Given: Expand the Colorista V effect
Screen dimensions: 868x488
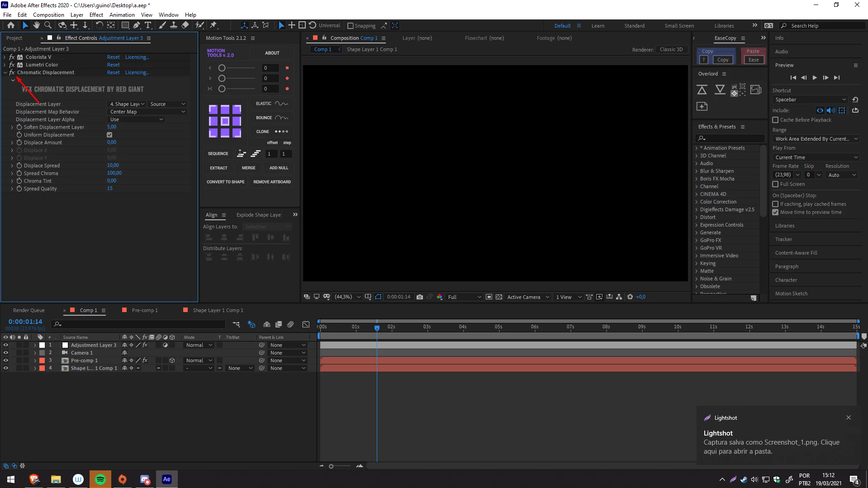Looking at the screenshot, I should point(5,57).
